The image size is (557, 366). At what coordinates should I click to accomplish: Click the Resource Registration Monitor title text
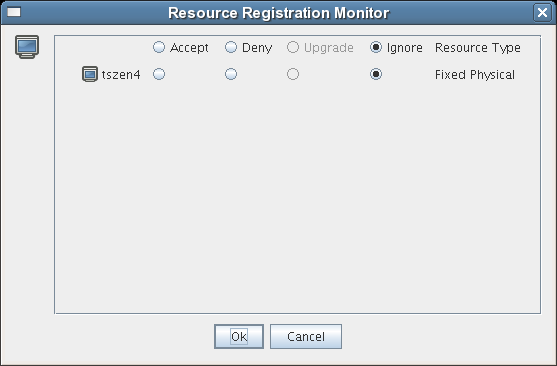pos(279,13)
